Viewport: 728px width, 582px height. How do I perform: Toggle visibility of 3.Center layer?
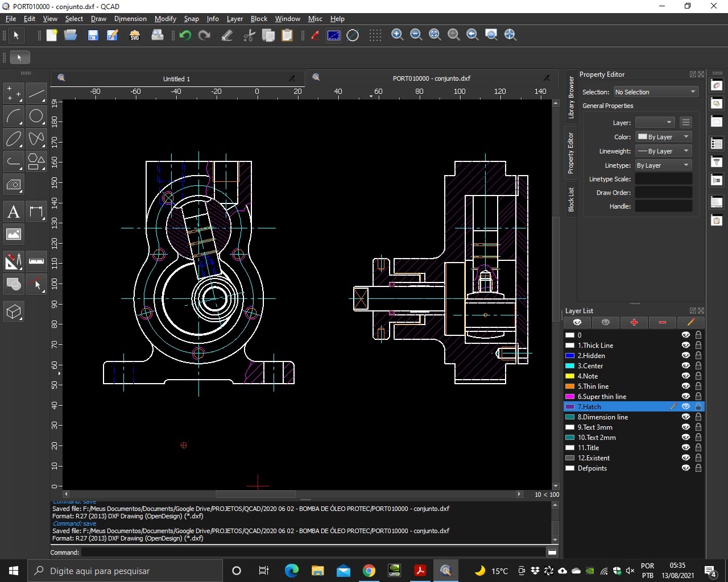[x=686, y=366]
